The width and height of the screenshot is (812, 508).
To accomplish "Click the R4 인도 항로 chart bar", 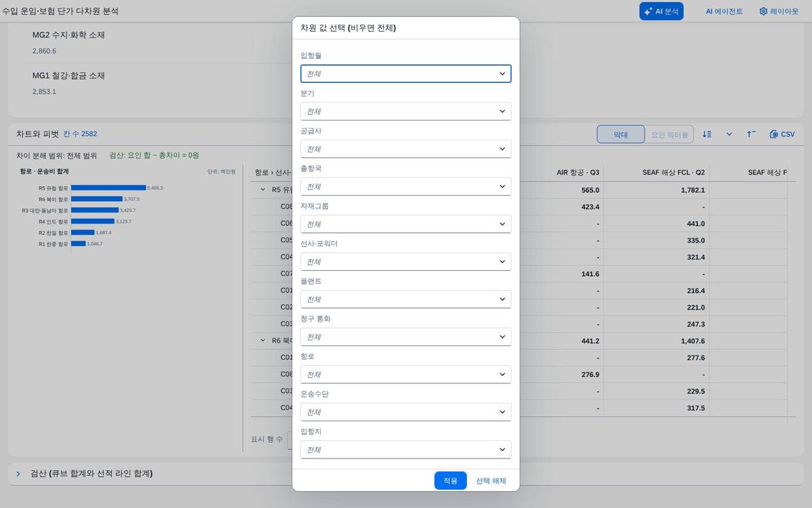I will [x=93, y=221].
